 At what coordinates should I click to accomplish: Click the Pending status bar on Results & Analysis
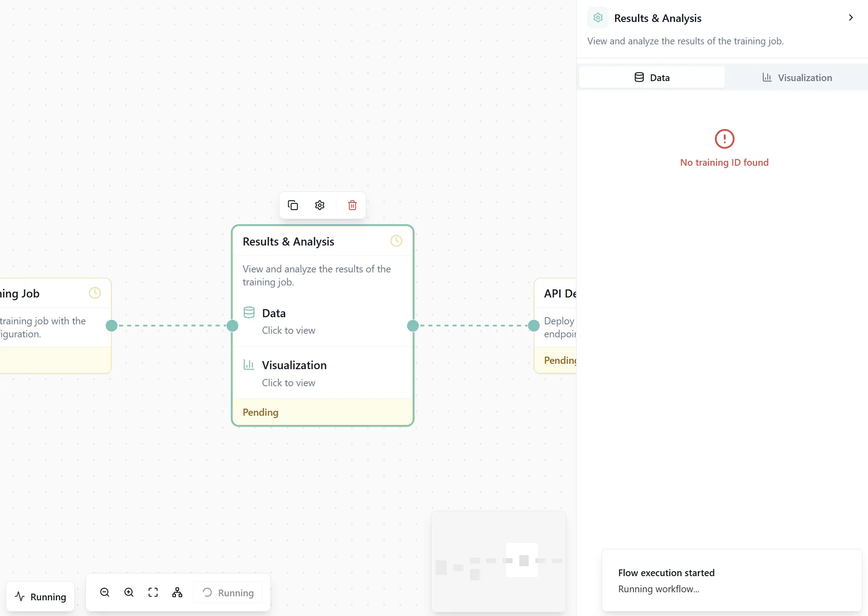pyautogui.click(x=322, y=412)
